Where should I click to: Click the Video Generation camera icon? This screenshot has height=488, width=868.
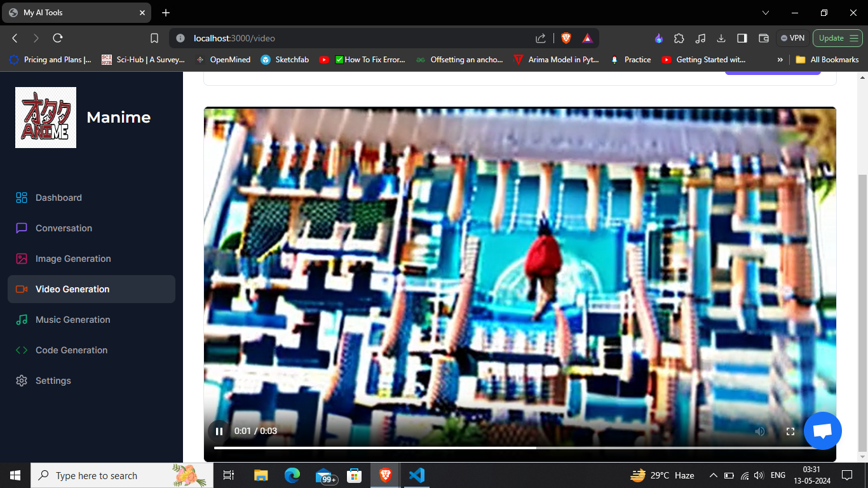click(22, 289)
